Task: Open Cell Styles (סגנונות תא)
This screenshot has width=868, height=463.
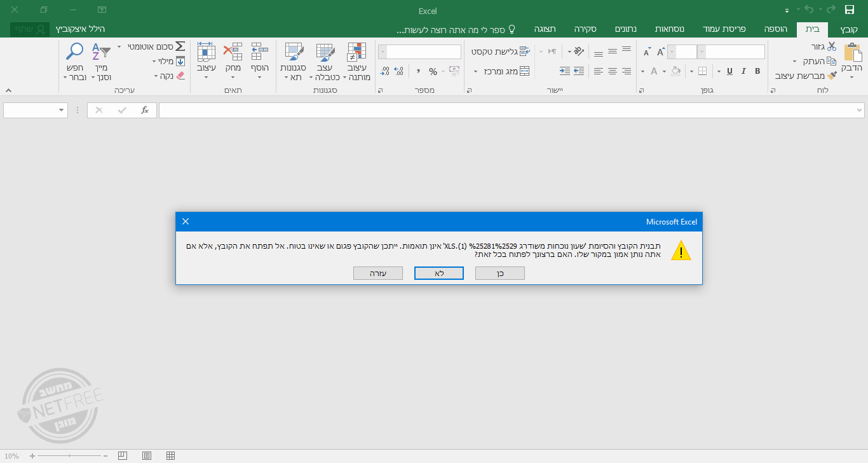Action: click(293, 62)
